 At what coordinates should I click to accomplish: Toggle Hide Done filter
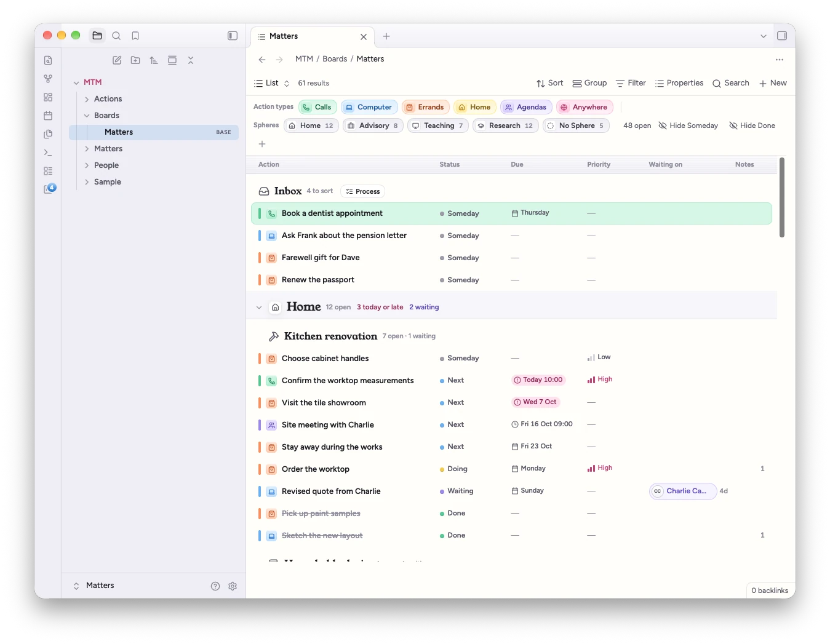tap(752, 125)
